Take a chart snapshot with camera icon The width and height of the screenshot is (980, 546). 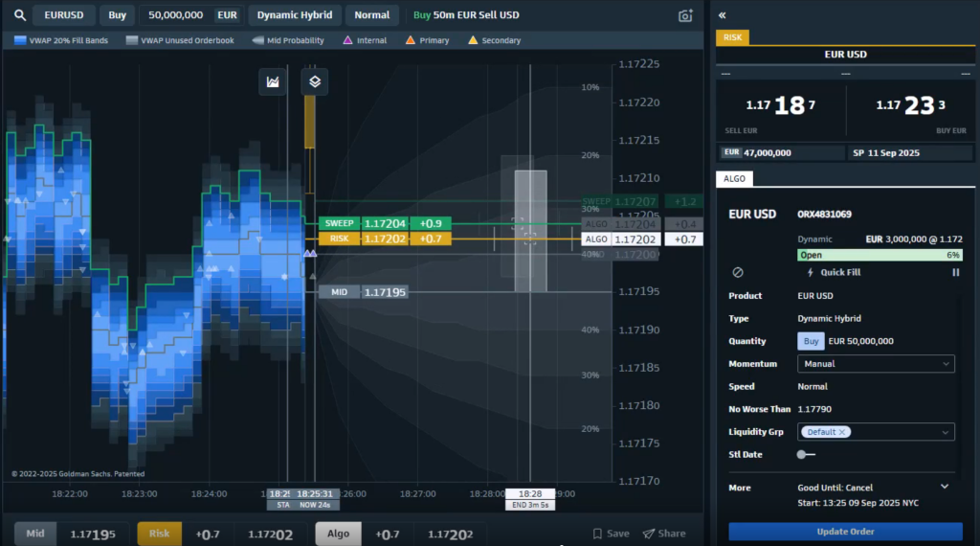pyautogui.click(x=685, y=15)
